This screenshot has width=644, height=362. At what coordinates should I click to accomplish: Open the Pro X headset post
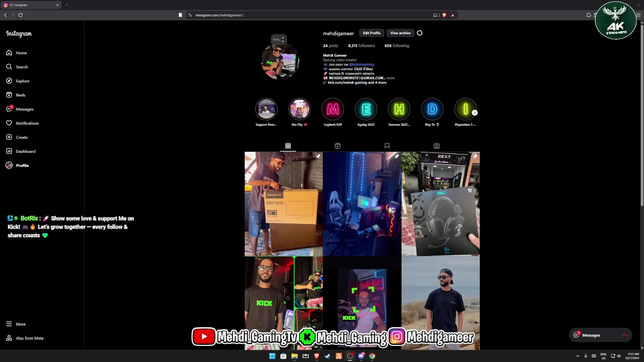441,204
